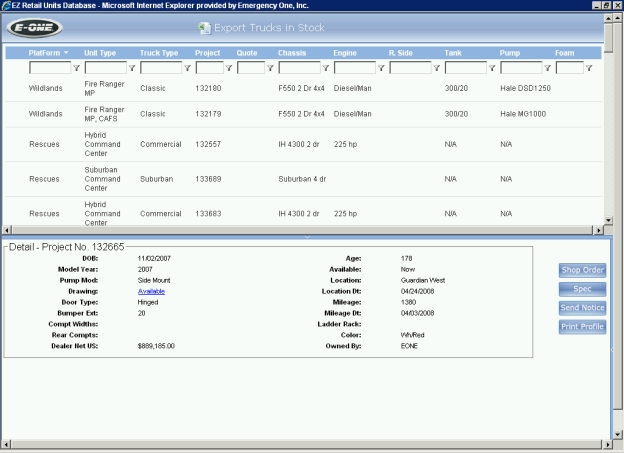Click the Shop Order button
The width and height of the screenshot is (624, 453).
582,270
